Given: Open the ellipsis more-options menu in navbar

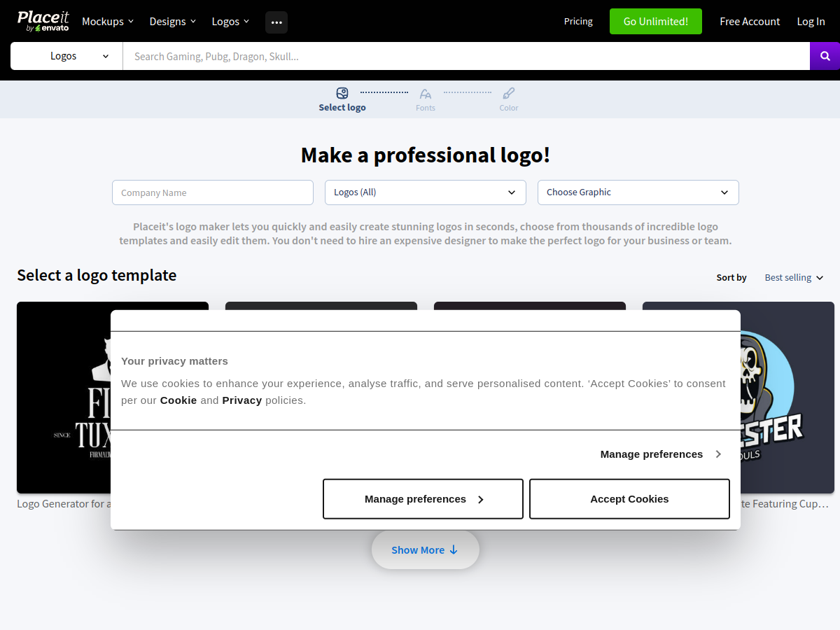Looking at the screenshot, I should (276, 22).
